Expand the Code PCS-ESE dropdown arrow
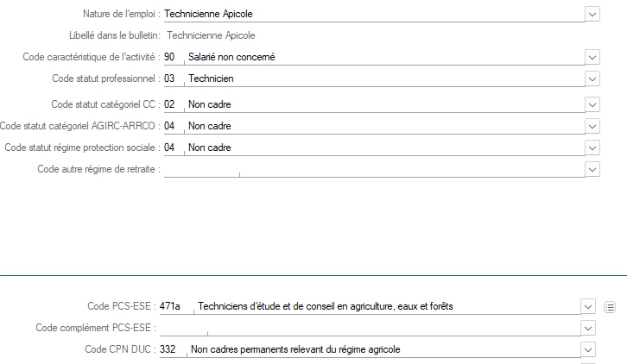 588,306
